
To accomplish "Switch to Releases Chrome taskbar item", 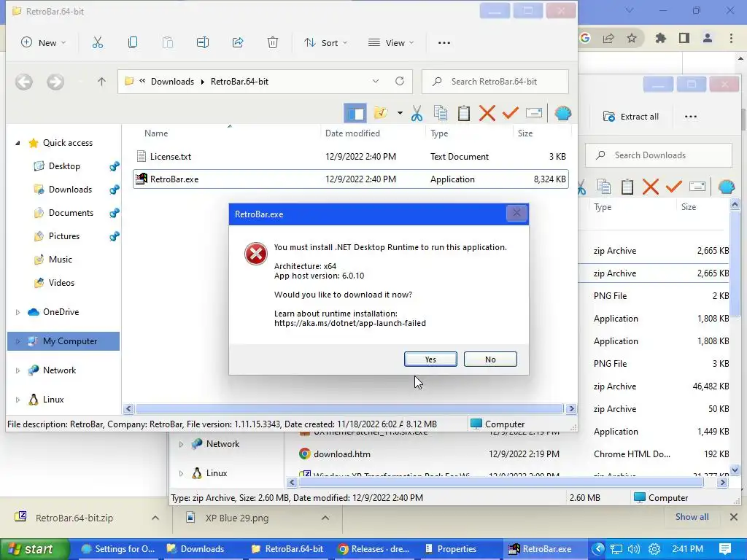I will click(374, 549).
